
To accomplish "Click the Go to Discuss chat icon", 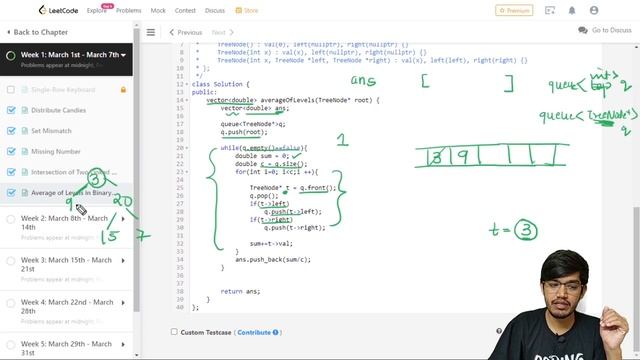I will 583,30.
